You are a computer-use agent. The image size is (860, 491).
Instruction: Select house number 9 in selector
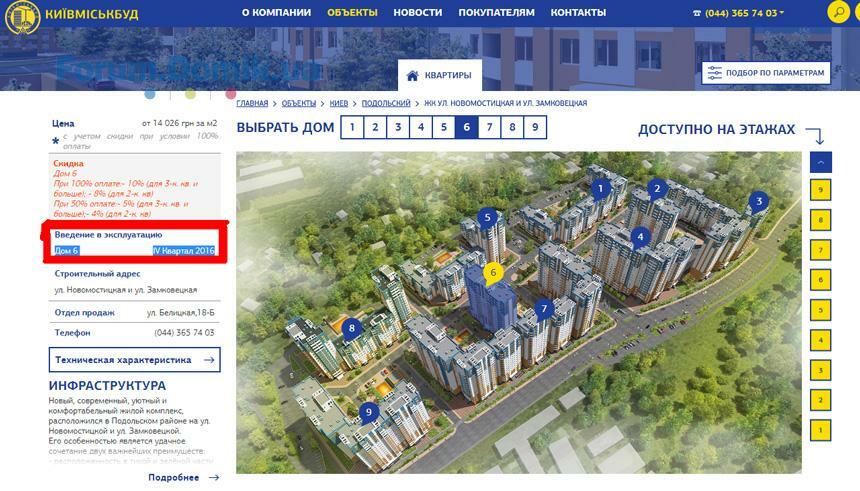535,127
